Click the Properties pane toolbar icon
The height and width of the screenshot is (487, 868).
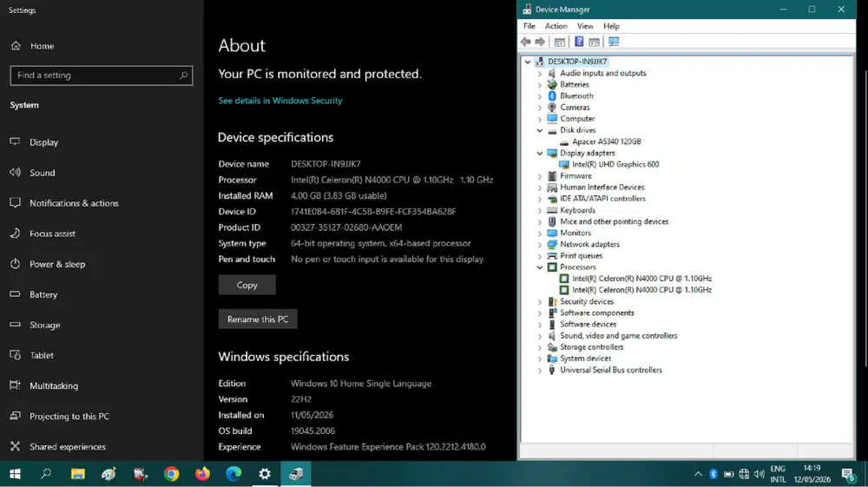coord(594,42)
